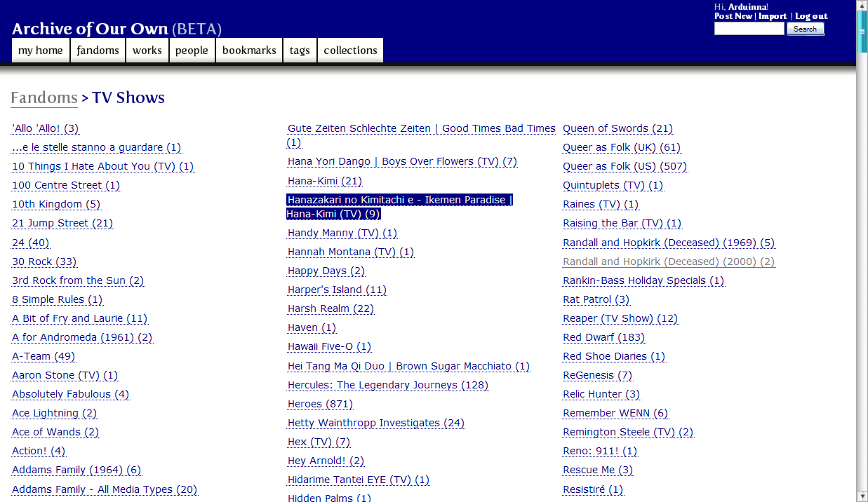The width and height of the screenshot is (868, 502).
Task: Click the page scrollbar down arrow
Action: pos(862,496)
